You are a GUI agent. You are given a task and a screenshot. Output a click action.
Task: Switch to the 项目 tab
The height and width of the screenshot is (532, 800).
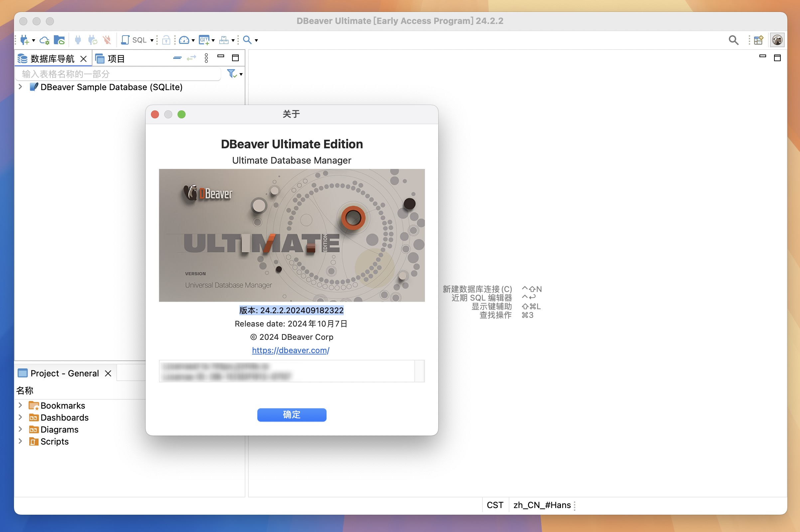(x=110, y=59)
